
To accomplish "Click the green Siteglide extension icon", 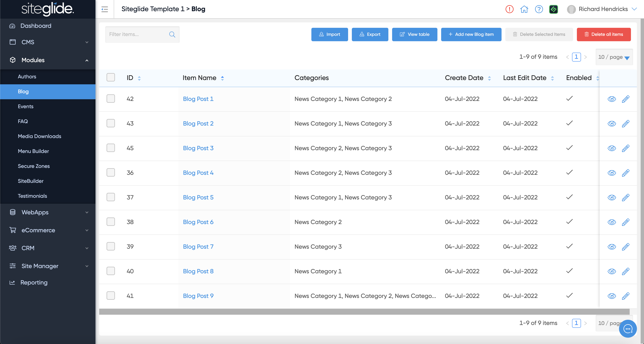I will [554, 9].
